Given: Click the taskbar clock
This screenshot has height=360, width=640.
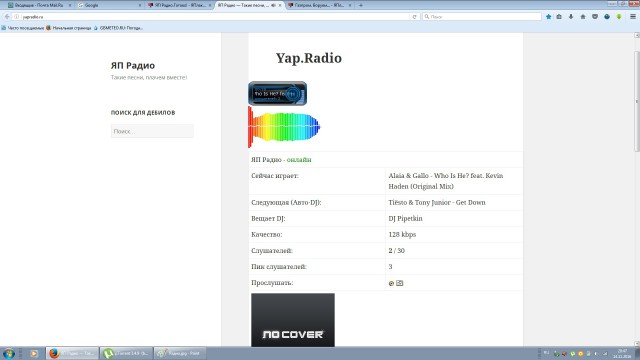Looking at the screenshot, I should tap(622, 353).
